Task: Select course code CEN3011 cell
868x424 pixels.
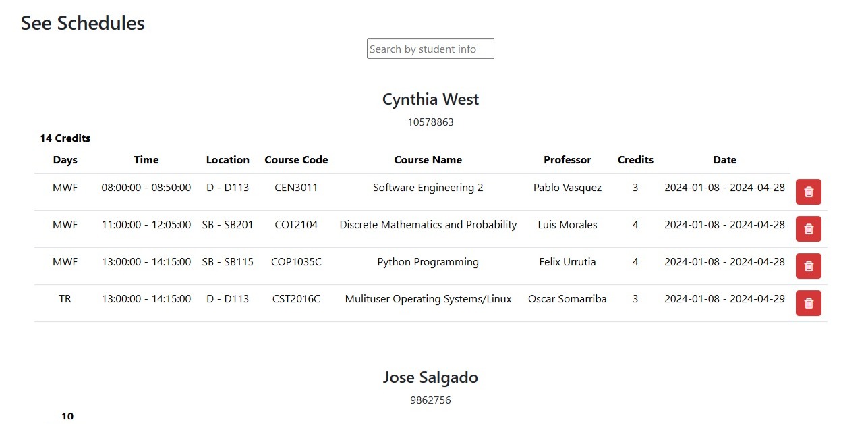Action: click(296, 188)
